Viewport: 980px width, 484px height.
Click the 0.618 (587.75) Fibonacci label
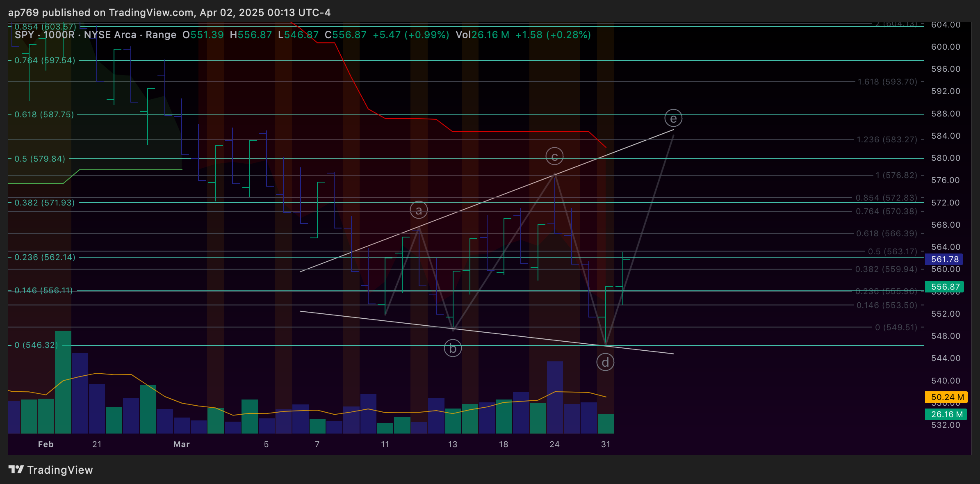point(44,114)
